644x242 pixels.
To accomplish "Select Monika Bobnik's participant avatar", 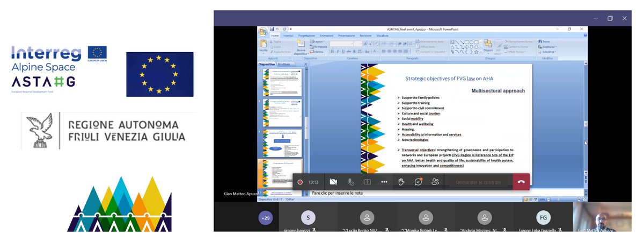I will coord(426,218).
